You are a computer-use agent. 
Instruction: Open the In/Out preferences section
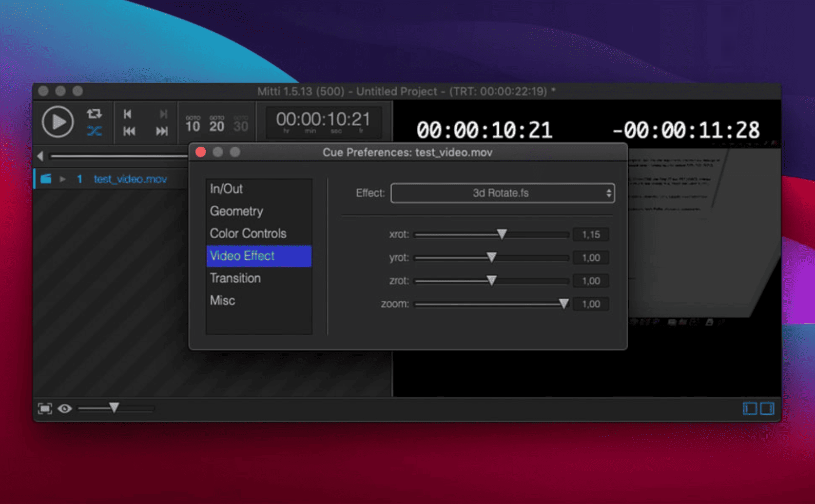coord(259,189)
